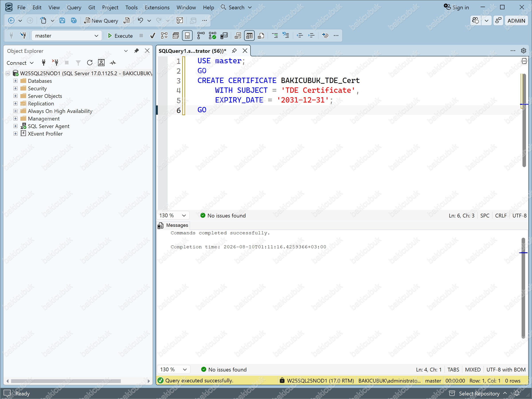Screen dimensions: 532x399
Task: Click the Messages pane vertical scrollbar
Action: click(523, 288)
